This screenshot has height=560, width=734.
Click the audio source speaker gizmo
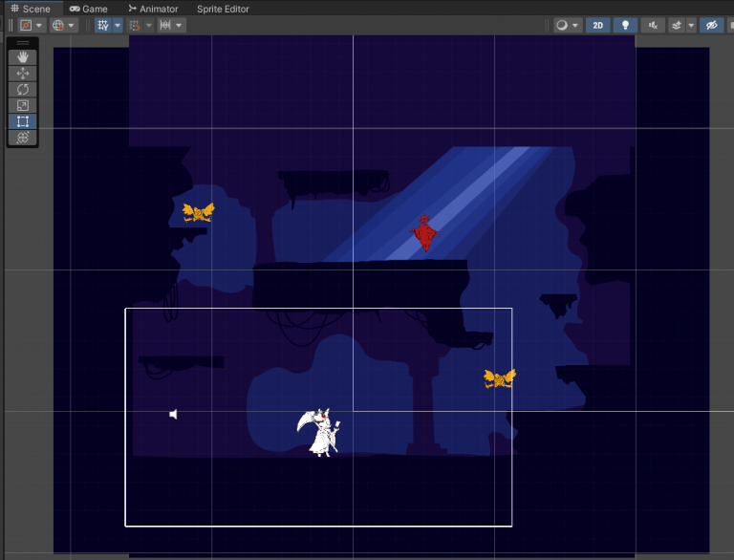pos(173,414)
